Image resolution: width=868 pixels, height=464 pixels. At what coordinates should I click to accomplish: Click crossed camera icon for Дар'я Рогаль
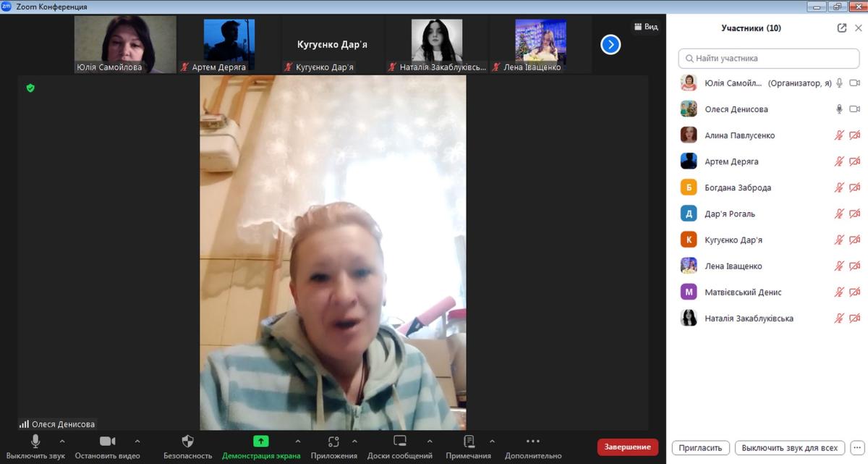coord(854,214)
